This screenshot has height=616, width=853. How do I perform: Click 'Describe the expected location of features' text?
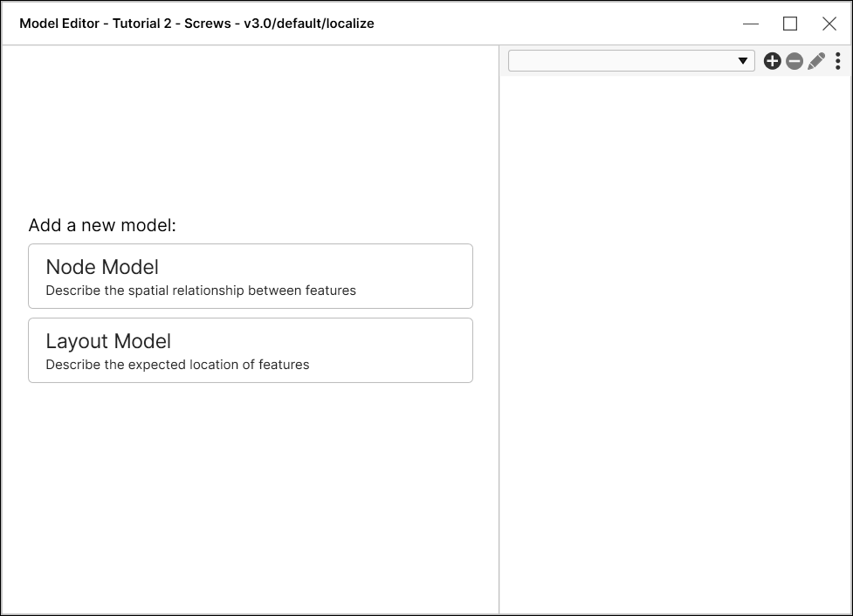pos(177,365)
